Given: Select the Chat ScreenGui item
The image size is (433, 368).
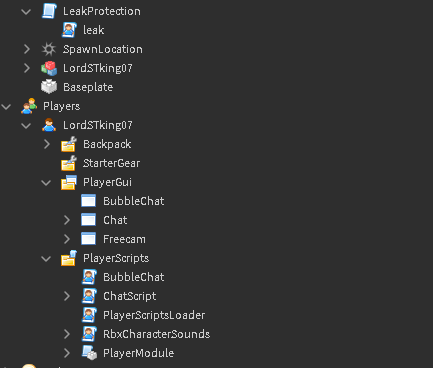Looking at the screenshot, I should [x=115, y=220].
